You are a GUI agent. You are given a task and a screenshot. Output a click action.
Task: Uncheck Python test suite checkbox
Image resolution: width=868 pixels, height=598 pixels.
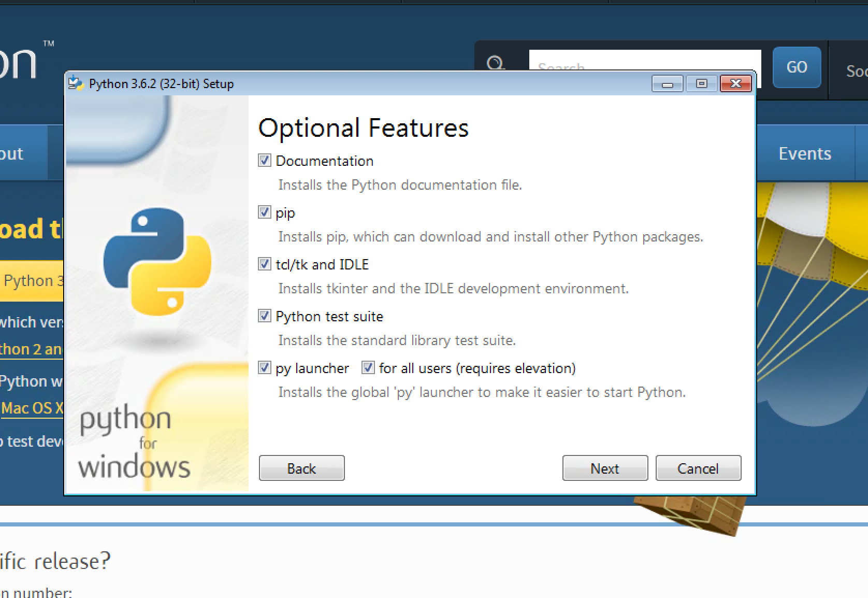pos(265,316)
